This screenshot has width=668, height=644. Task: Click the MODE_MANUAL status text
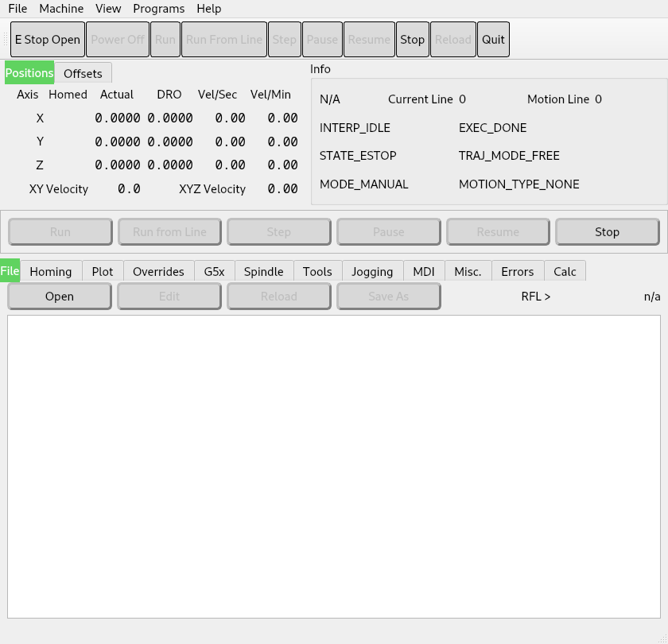pyautogui.click(x=364, y=184)
